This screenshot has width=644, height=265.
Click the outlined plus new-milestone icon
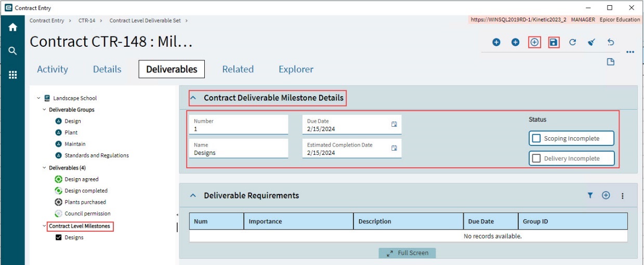pos(534,43)
